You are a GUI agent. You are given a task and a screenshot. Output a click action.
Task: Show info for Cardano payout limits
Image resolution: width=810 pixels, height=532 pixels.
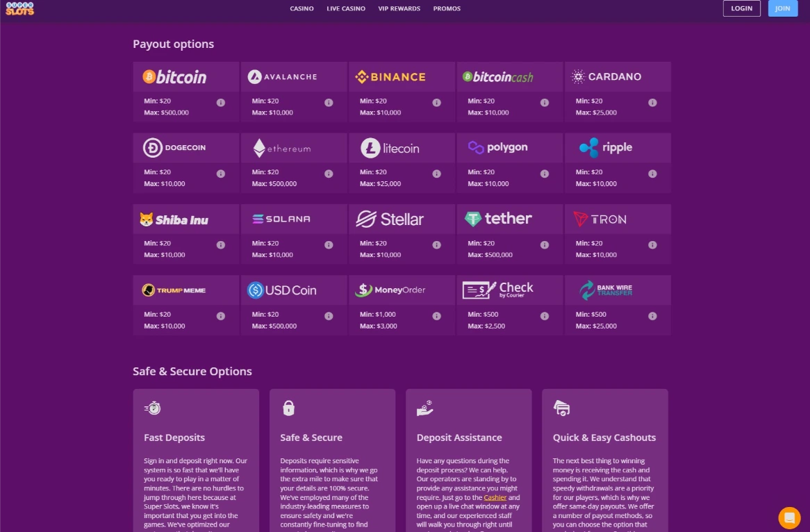coord(652,103)
